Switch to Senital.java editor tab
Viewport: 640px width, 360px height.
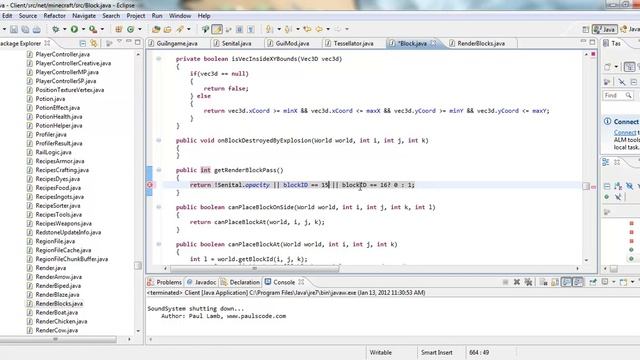(x=236, y=43)
